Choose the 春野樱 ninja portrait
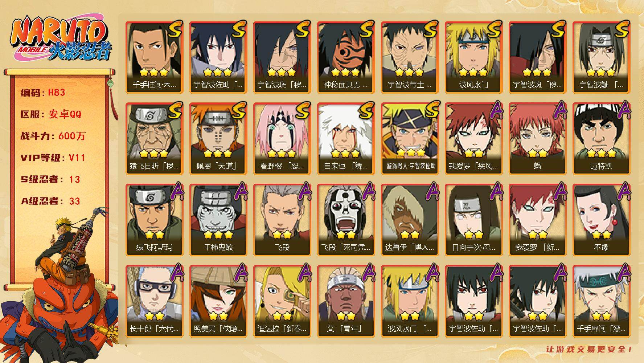644x363 pixels. pyautogui.click(x=282, y=139)
